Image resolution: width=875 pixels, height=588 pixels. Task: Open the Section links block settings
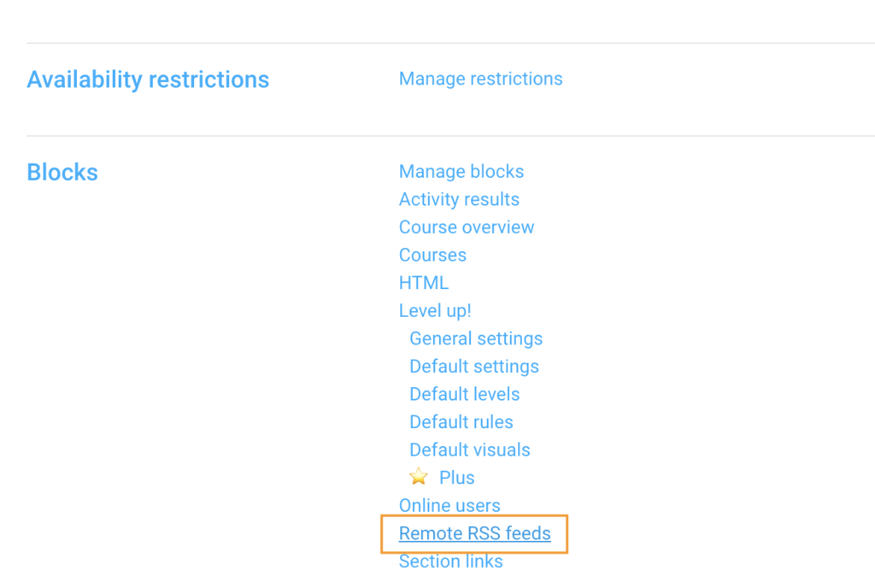(x=450, y=561)
